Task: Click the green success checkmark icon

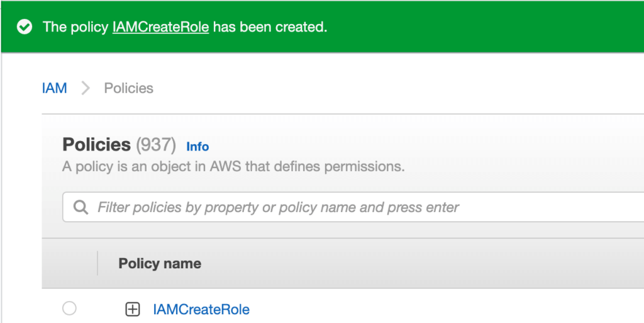Action: click(x=25, y=27)
